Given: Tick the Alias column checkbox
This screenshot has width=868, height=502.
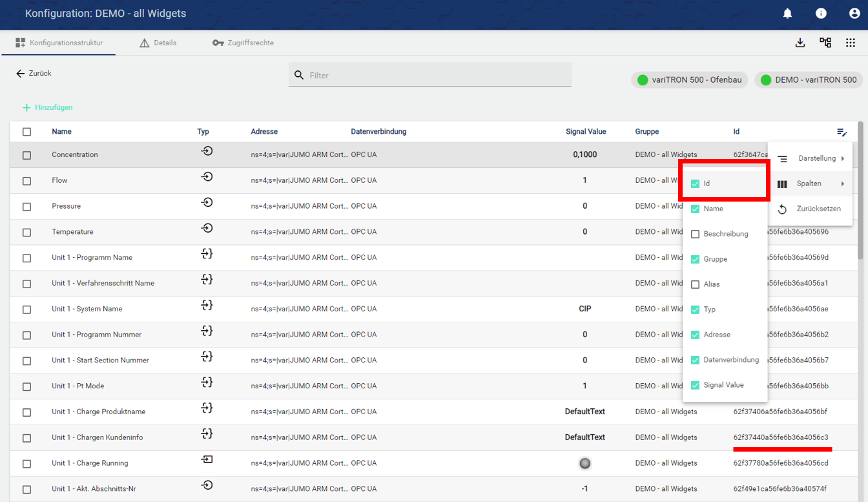Looking at the screenshot, I should (696, 285).
